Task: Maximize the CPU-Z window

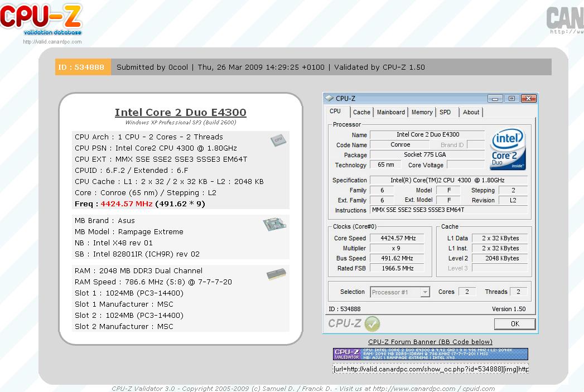Action: tap(511, 99)
